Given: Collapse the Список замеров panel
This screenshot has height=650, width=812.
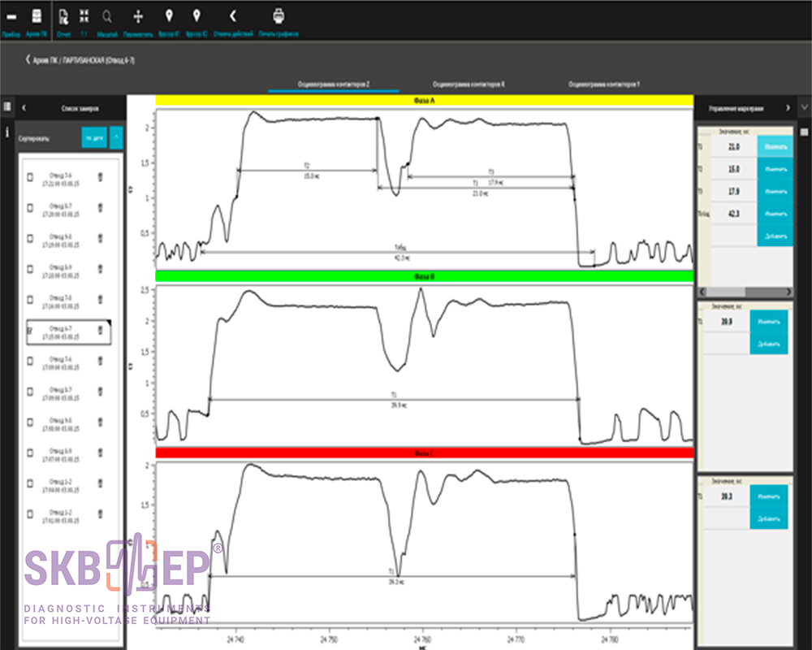Looking at the screenshot, I should point(24,108).
